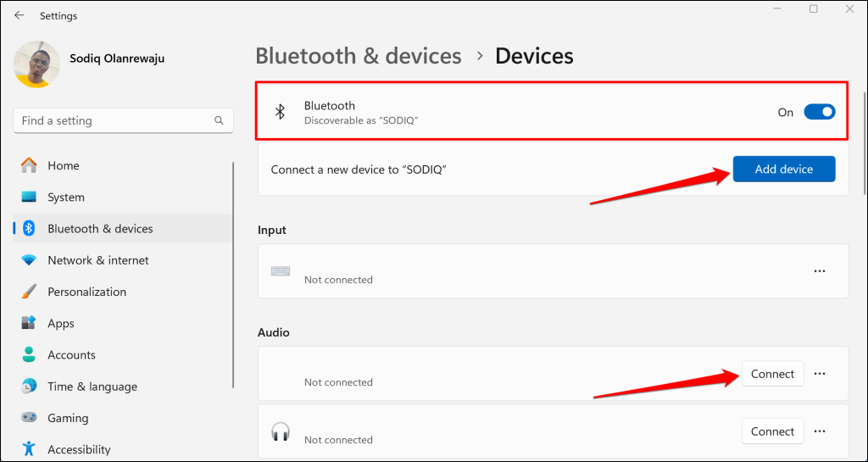
Task: Open more options for headphones device
Action: pos(819,431)
